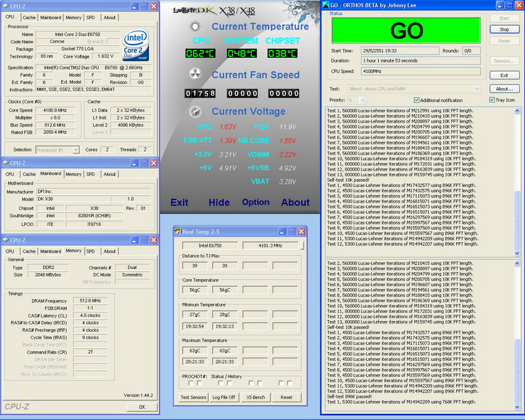Click the upper ORTHOS log scrollbar thumb
The image size is (525, 420).
pyautogui.click(x=517, y=220)
